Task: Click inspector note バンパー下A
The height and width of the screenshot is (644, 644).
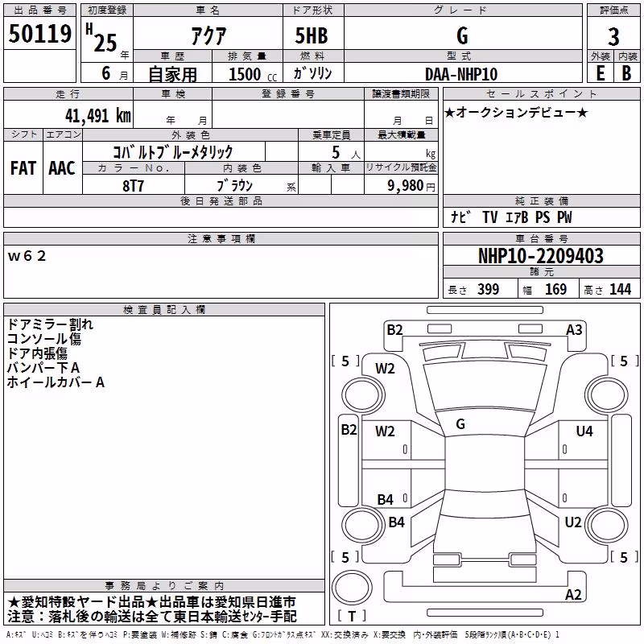Action: [43, 368]
